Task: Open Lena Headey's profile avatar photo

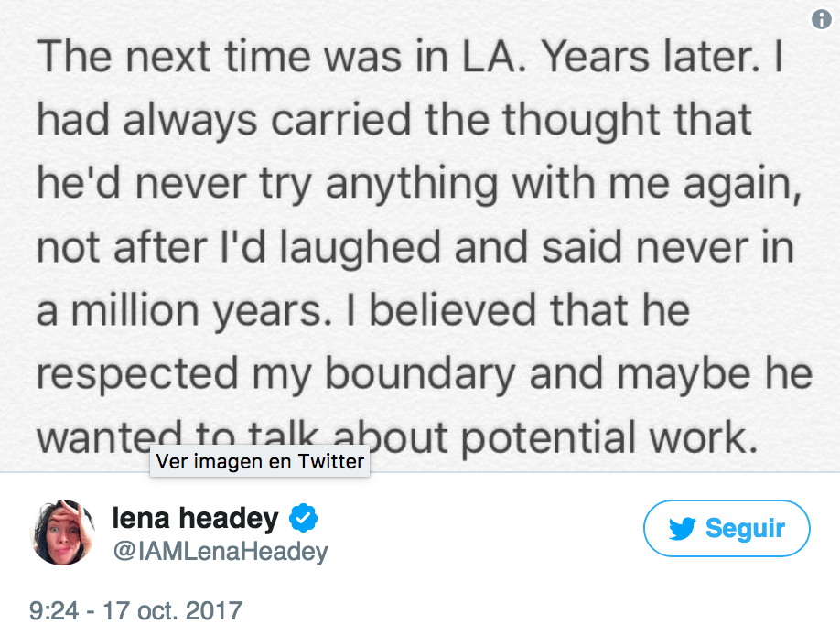Action: point(63,532)
